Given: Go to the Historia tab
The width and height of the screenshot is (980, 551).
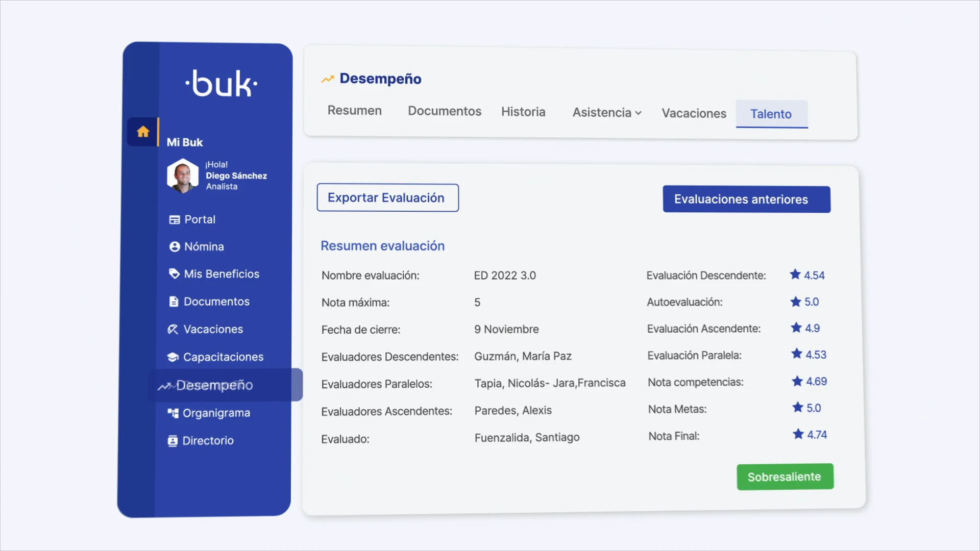Looking at the screenshot, I should pyautogui.click(x=523, y=112).
